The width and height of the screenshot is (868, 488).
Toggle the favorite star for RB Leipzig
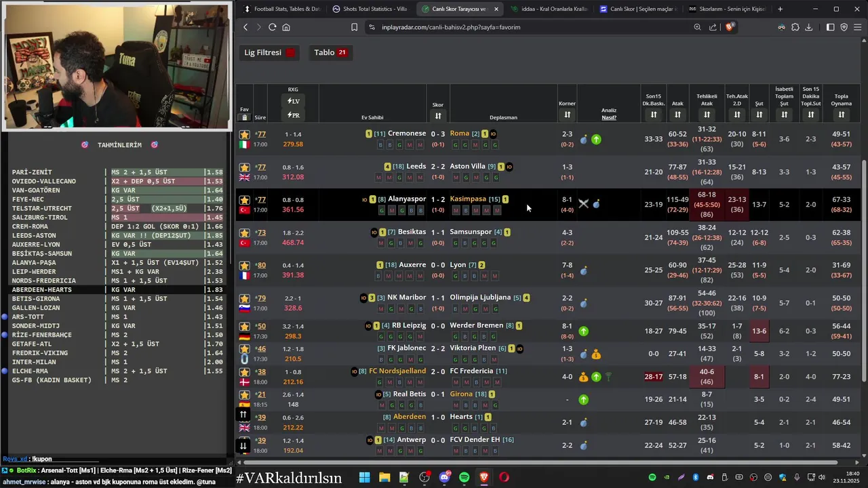(245, 326)
